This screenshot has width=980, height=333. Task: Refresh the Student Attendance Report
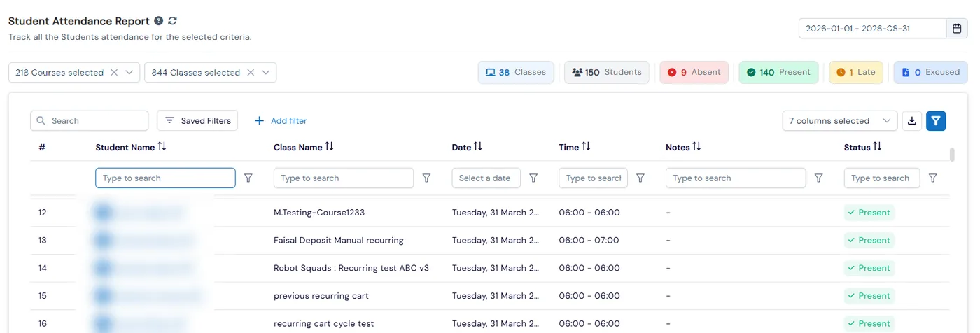pos(173,21)
